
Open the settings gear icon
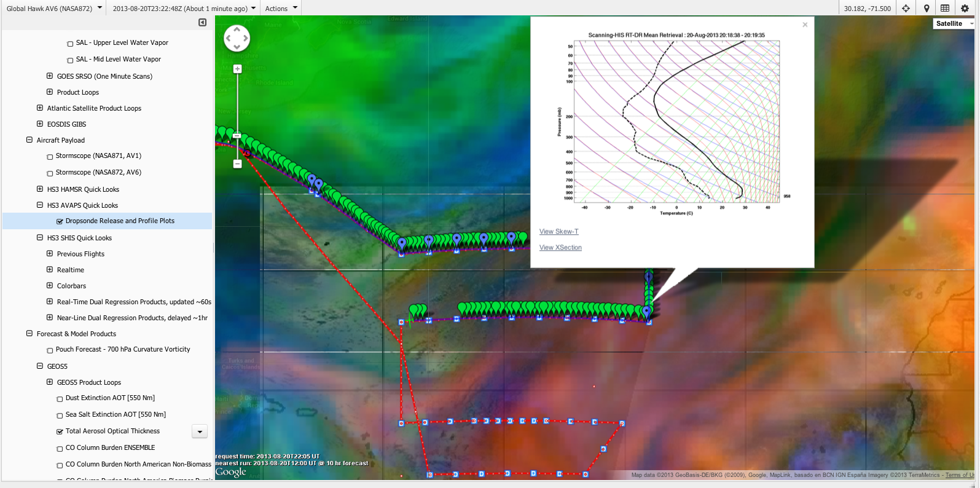point(965,8)
